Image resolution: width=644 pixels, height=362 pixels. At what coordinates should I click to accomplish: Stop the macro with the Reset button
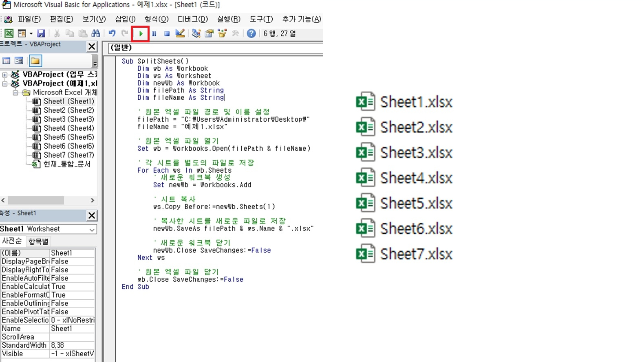tap(167, 33)
